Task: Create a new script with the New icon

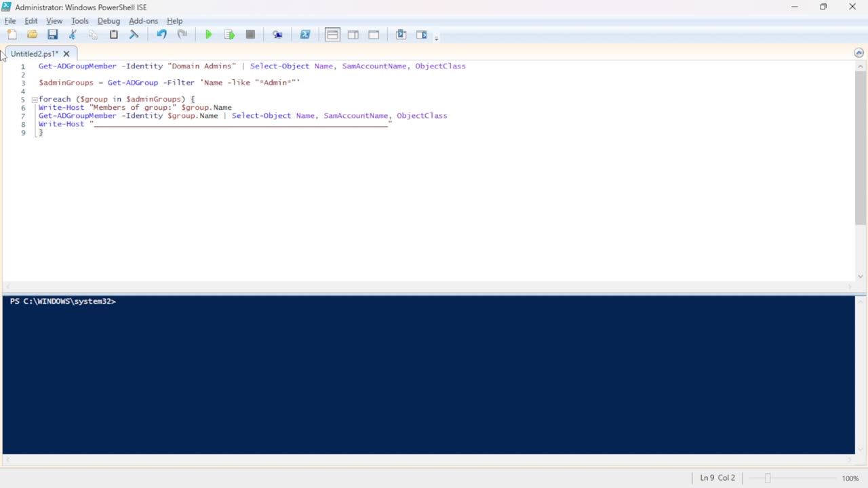Action: click(x=12, y=35)
